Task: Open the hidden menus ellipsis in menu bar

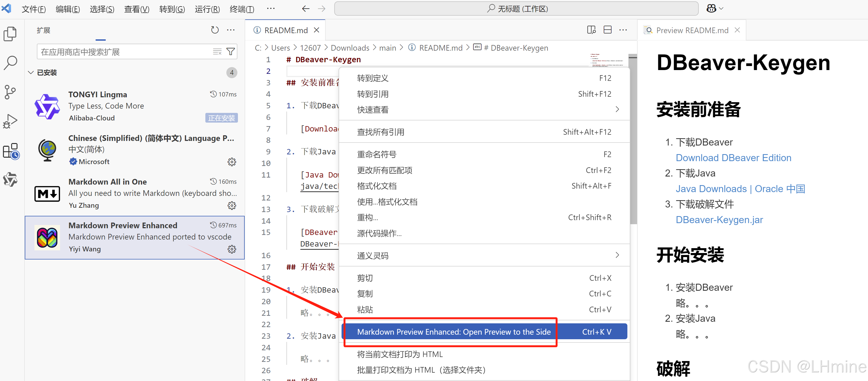Action: 270,9
